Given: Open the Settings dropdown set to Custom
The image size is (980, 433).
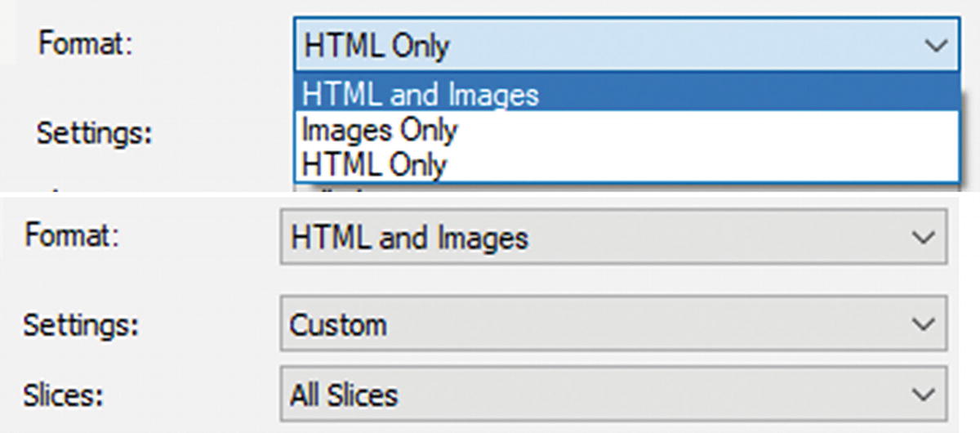Looking at the screenshot, I should point(612,325).
